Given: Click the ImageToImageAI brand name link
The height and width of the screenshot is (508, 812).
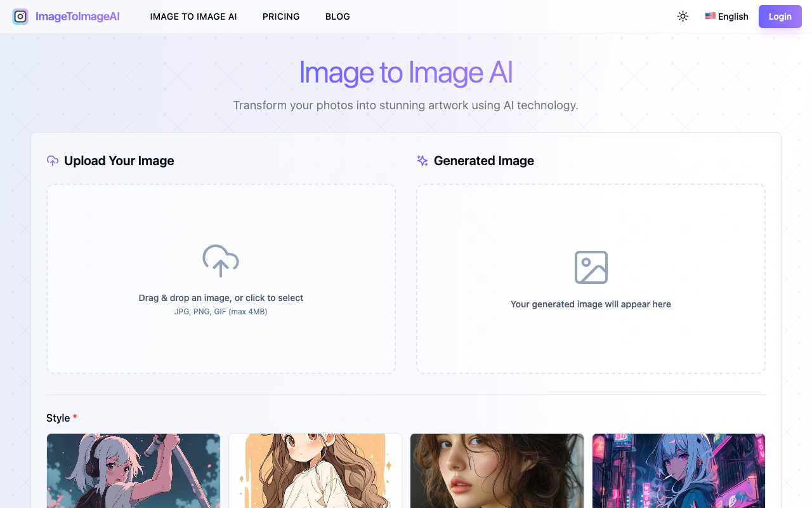Looking at the screenshot, I should point(77,17).
